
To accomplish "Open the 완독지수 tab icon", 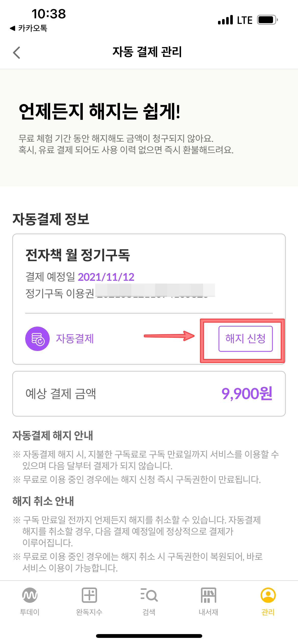I will [x=89, y=595].
